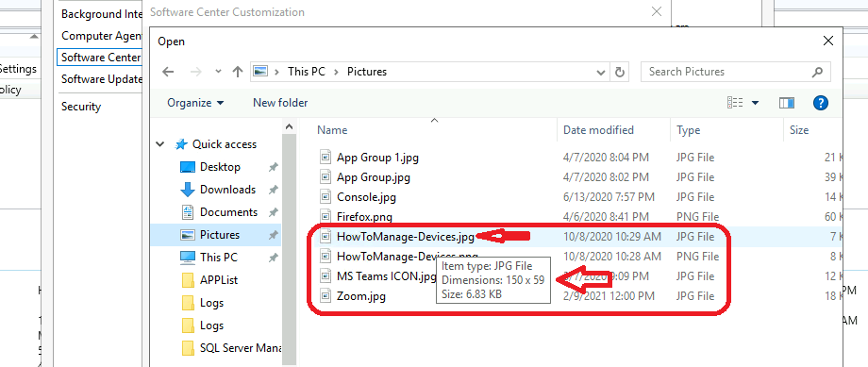The image size is (868, 367).
Task: Click Pictures in address path
Action: [366, 72]
